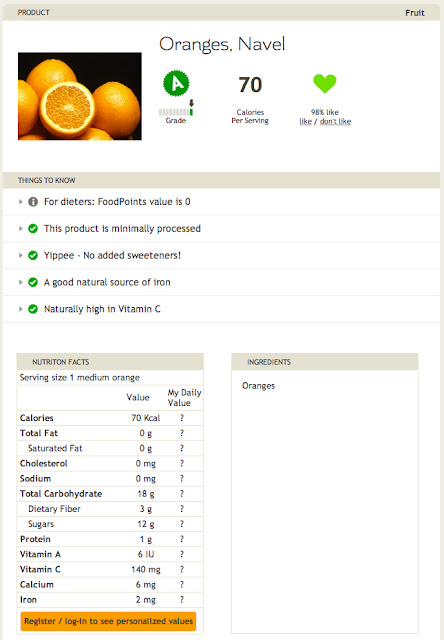This screenshot has height=640, width=444.
Task: Click the info icon beside FoodPoints value
Action: (33, 202)
